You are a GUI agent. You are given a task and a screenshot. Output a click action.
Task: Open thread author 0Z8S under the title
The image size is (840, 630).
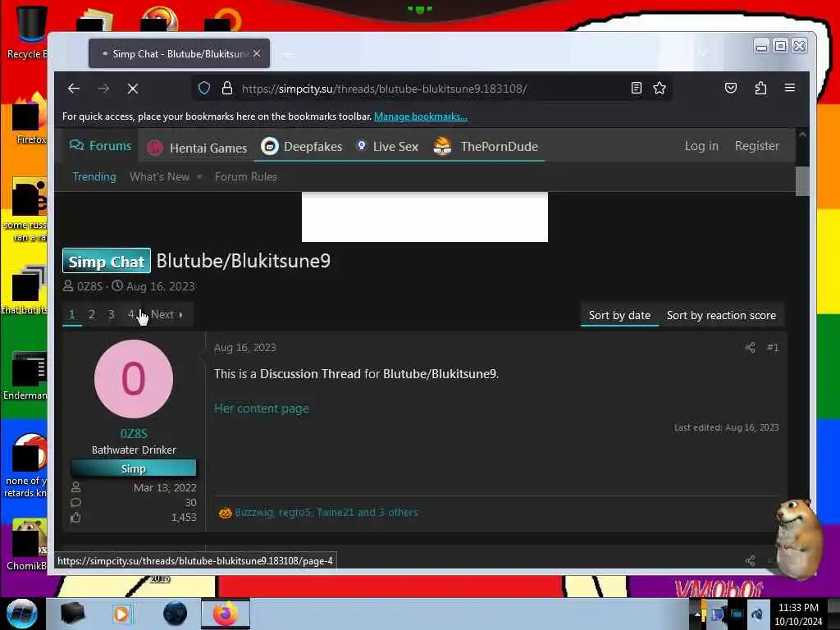pos(89,286)
